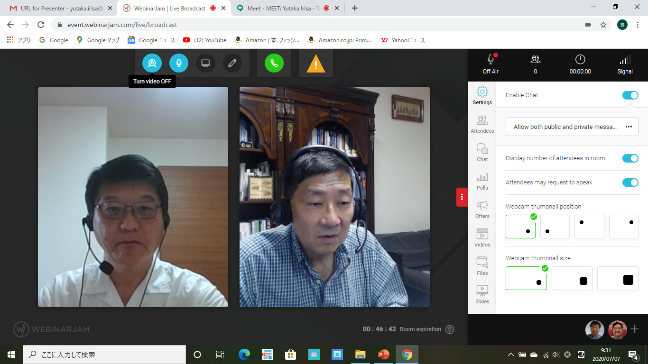Open the Attendees tab in the sidebar
Image resolution: width=648 pixels, height=364 pixels.
[482, 124]
